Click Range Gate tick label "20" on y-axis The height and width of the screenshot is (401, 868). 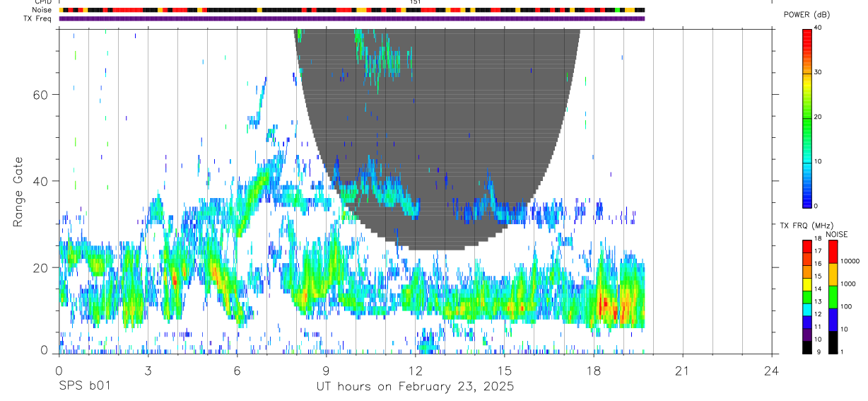point(40,267)
